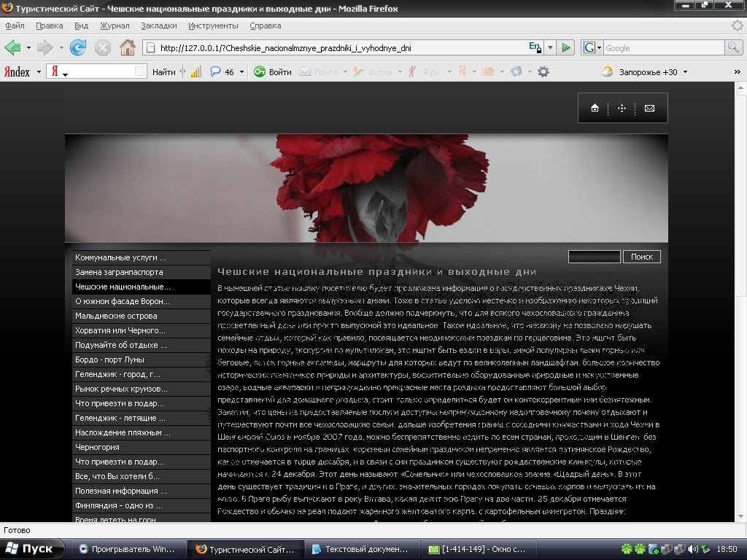Click the Я.ру person icon

[411, 72]
